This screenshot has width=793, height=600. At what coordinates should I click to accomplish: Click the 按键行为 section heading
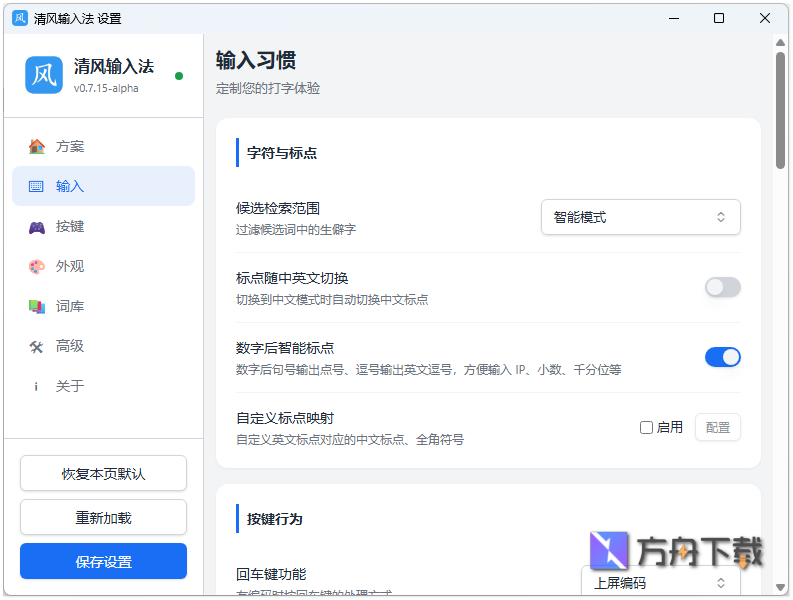275,519
